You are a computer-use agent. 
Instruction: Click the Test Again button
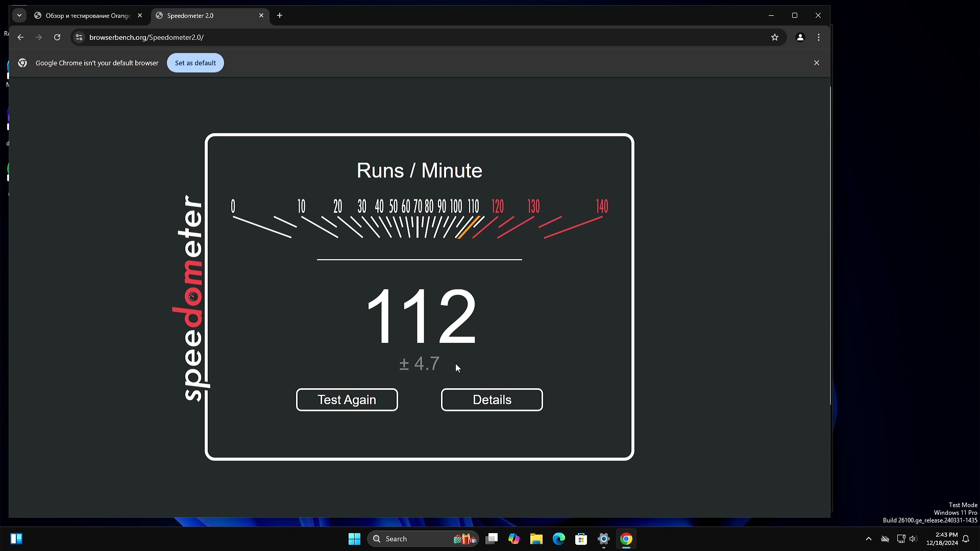pyautogui.click(x=347, y=399)
